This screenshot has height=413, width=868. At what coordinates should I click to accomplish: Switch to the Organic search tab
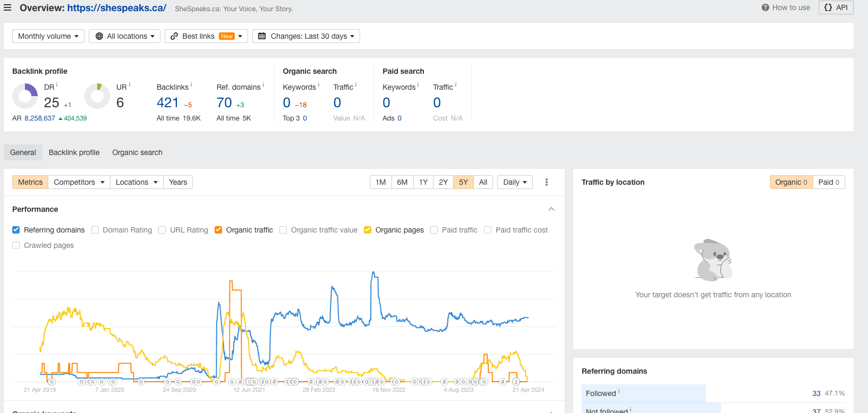(x=138, y=152)
